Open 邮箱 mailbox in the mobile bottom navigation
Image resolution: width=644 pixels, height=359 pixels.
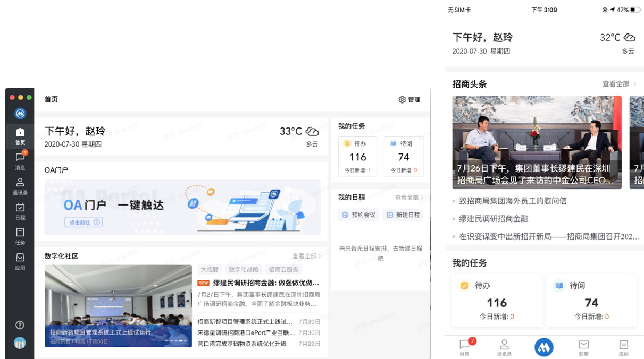coord(584,348)
